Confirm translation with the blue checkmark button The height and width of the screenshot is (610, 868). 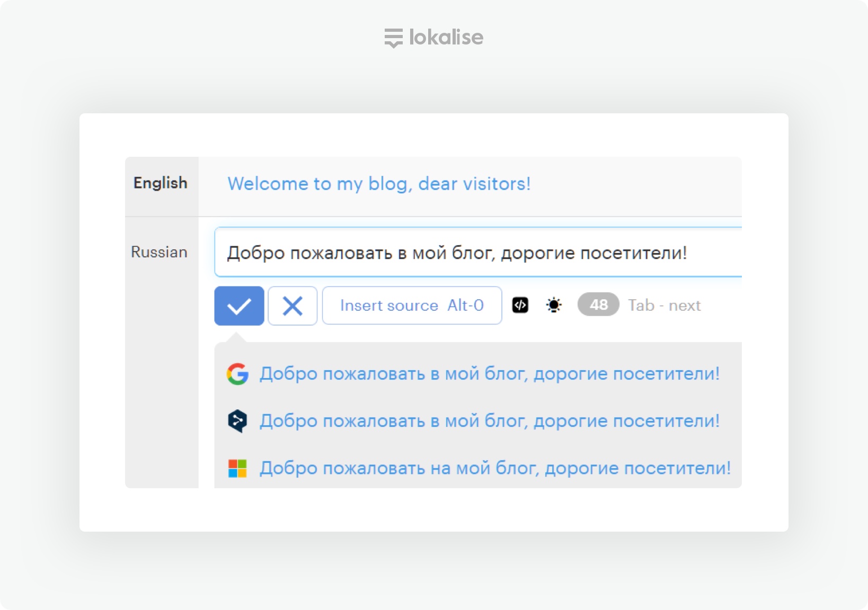pos(239,306)
